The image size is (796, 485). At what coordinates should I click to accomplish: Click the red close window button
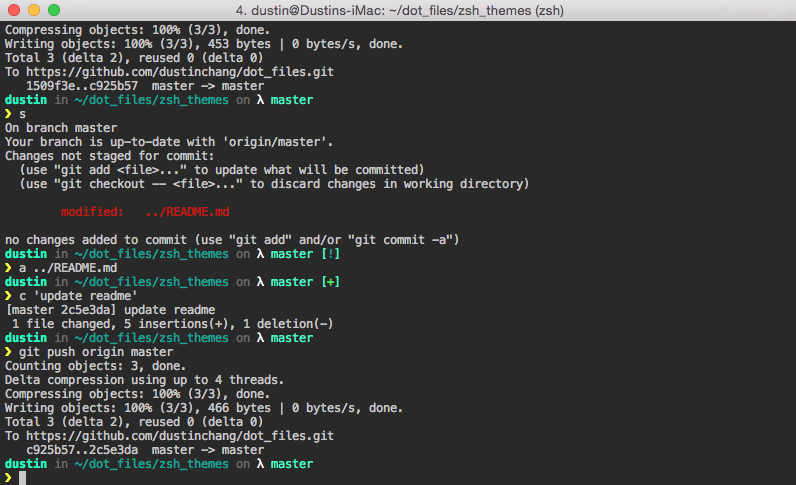14,10
